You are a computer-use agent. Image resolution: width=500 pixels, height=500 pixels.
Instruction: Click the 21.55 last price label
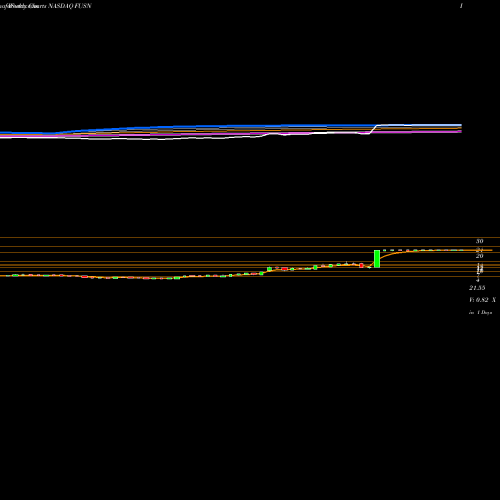pos(477,288)
